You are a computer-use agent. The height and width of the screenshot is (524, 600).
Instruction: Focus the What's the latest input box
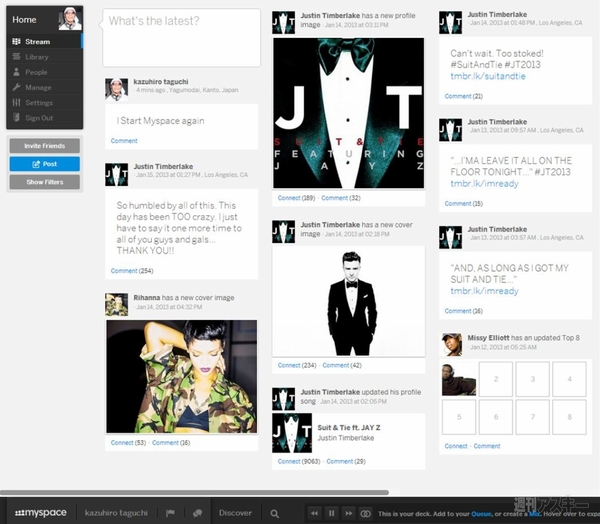point(181,38)
